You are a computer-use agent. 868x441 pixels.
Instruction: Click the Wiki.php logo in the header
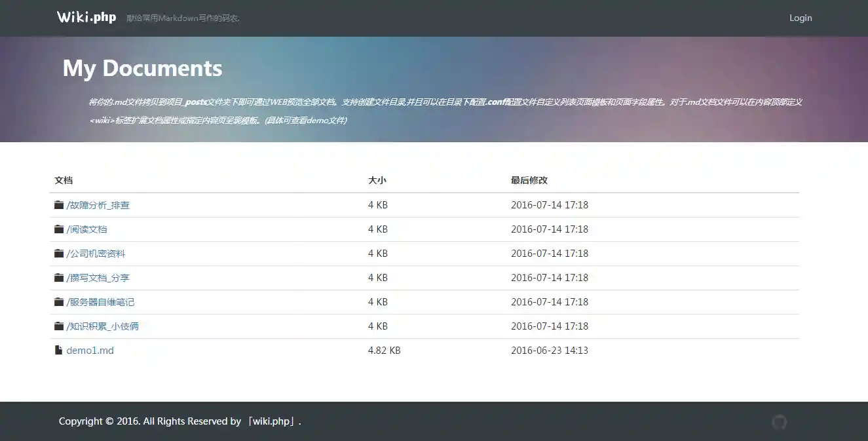(x=86, y=17)
